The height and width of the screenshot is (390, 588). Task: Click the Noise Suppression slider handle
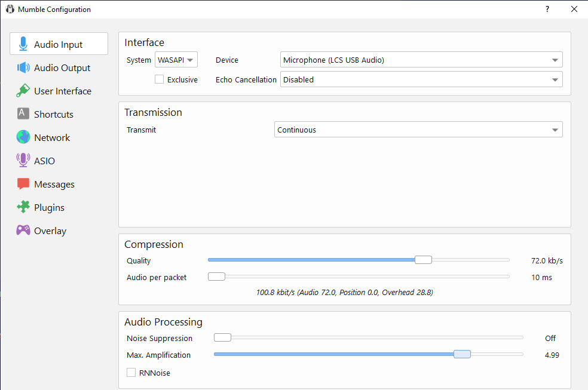tap(222, 337)
